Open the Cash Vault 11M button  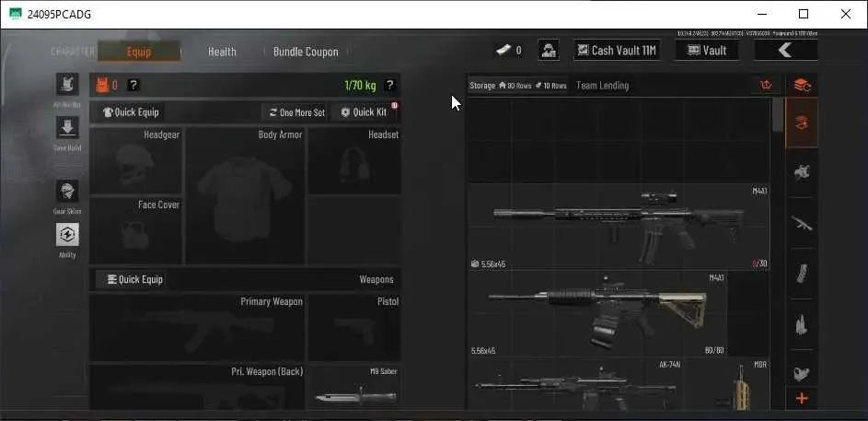coord(618,51)
